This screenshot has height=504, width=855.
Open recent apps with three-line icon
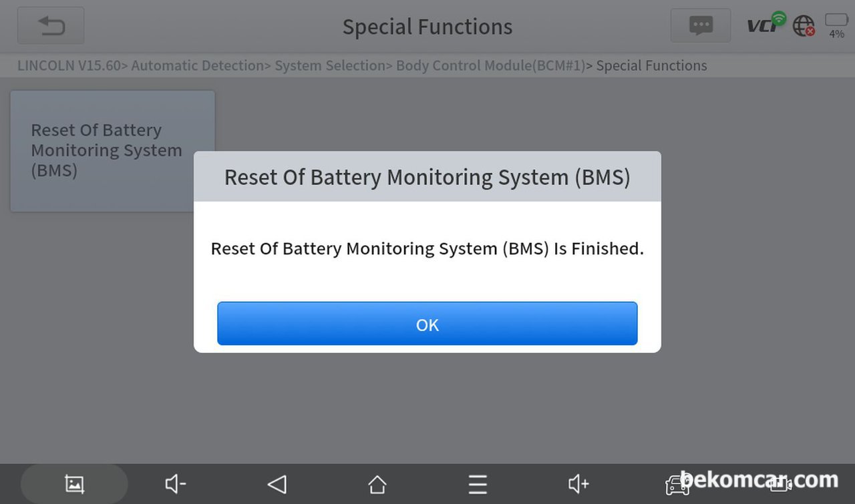(x=478, y=484)
